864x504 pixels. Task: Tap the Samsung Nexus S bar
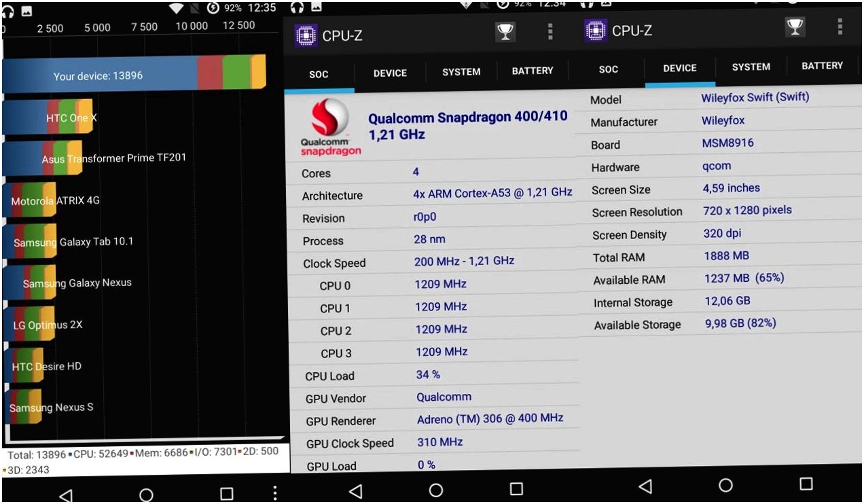click(x=22, y=407)
